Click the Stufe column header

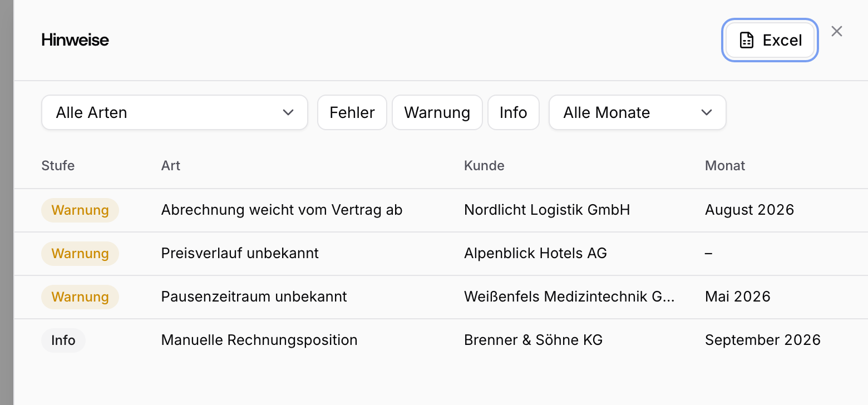(58, 166)
